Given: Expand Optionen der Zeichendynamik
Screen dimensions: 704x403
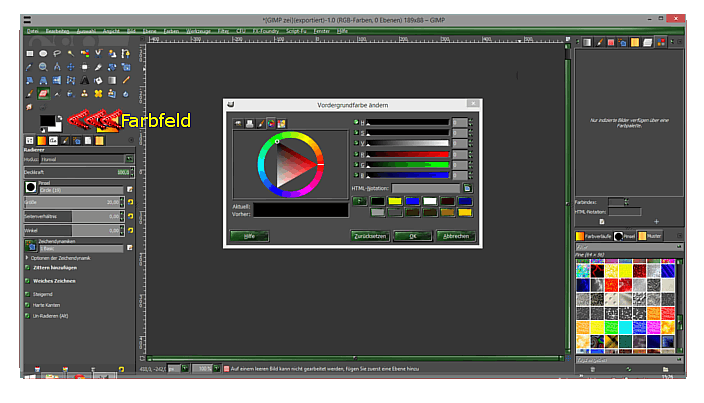Looking at the screenshot, I should tap(27, 258).
